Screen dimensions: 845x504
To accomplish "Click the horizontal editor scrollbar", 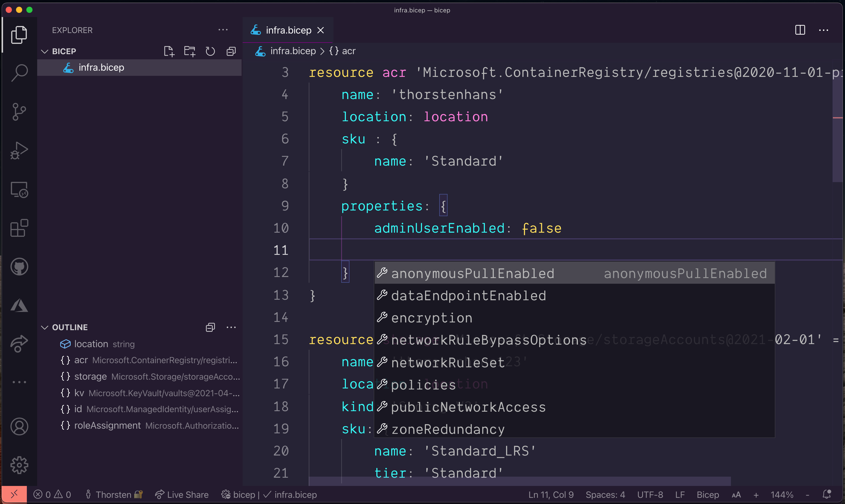I will pos(520,481).
